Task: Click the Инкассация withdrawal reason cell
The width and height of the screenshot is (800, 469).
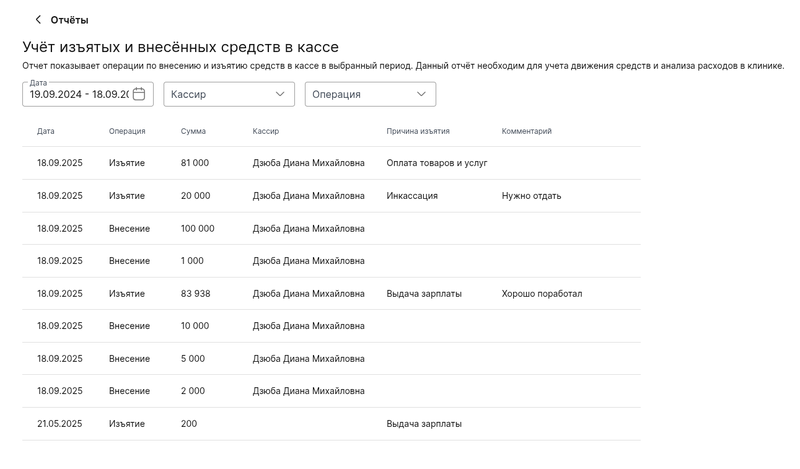Action: [412, 196]
